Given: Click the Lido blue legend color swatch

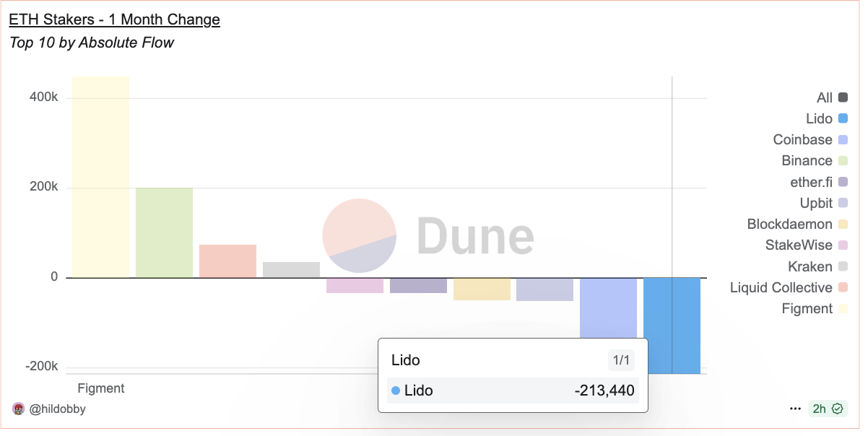Looking at the screenshot, I should pyautogui.click(x=843, y=119).
